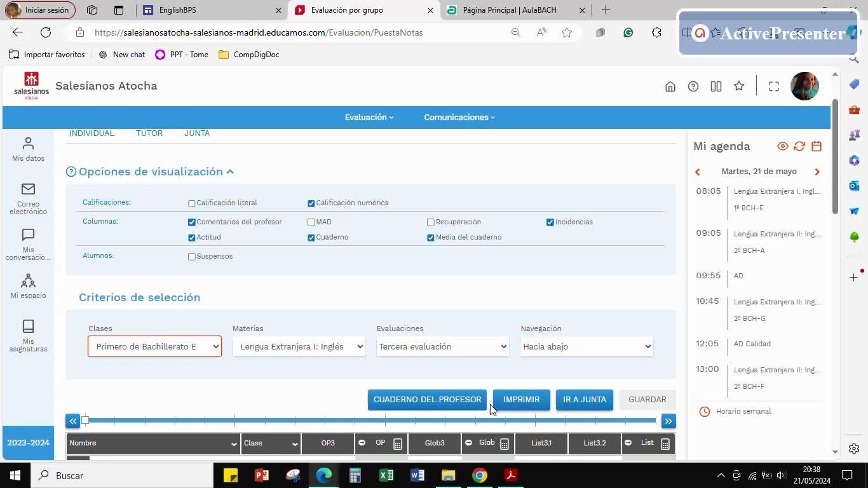Collapse Opciones de visualización section

point(230,172)
